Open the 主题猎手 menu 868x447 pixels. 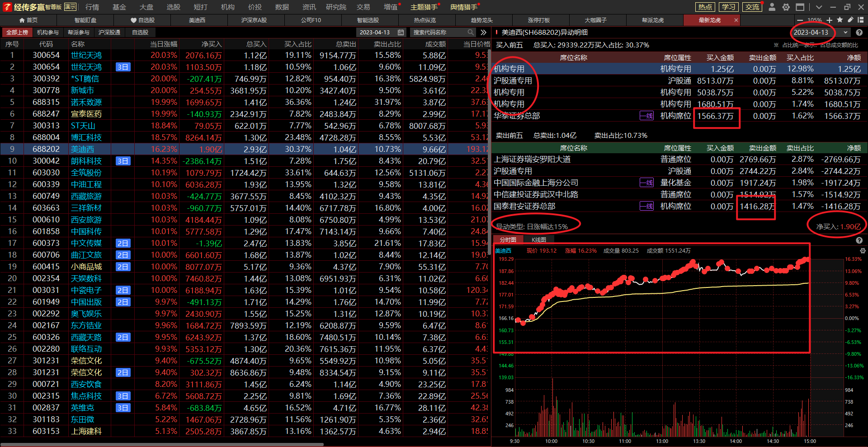coord(424,7)
